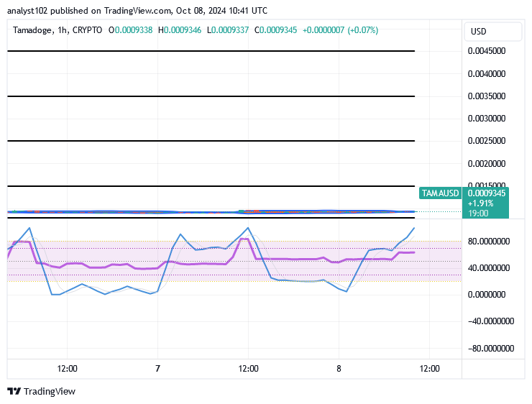Click the last blue stochastic line peak

tap(414, 229)
